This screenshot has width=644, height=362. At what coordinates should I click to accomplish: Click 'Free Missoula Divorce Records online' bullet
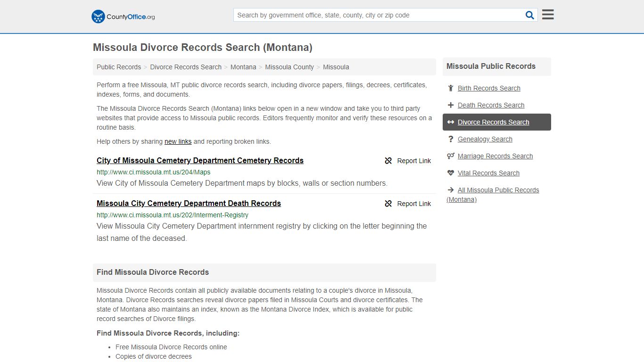coord(171,347)
